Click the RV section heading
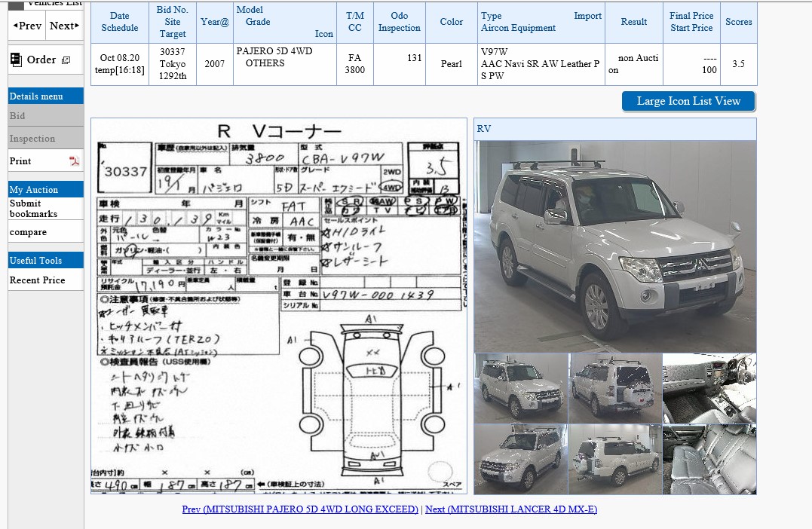 tap(615, 129)
